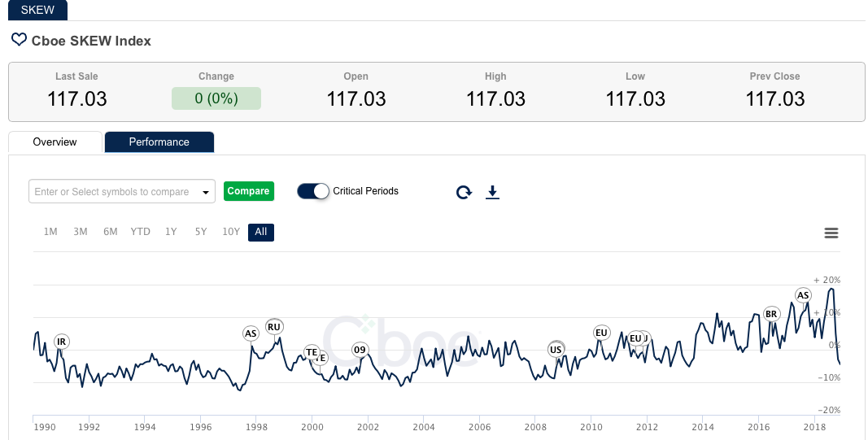Set chart range to 1M
Image resolution: width=868 pixels, height=440 pixels.
click(50, 232)
